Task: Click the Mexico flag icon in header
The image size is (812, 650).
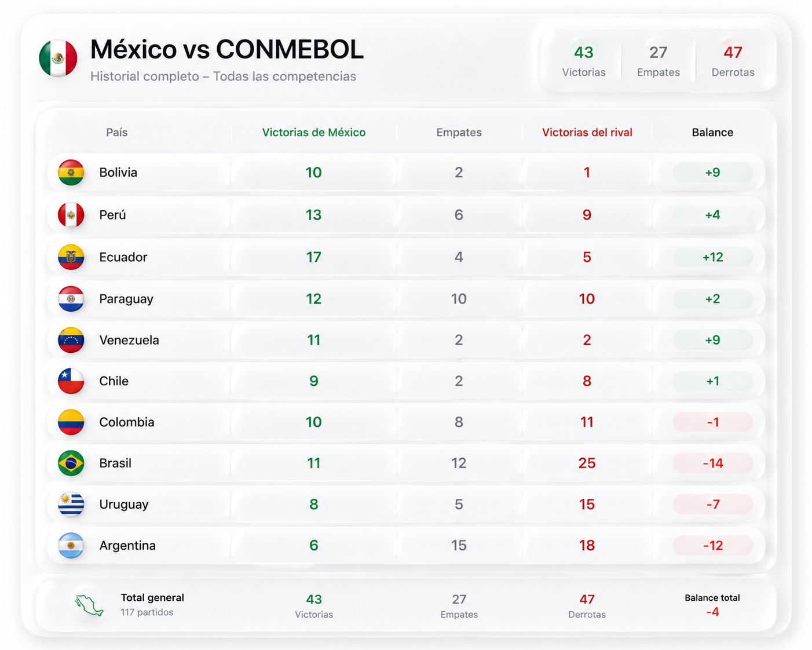Action: pos(58,59)
